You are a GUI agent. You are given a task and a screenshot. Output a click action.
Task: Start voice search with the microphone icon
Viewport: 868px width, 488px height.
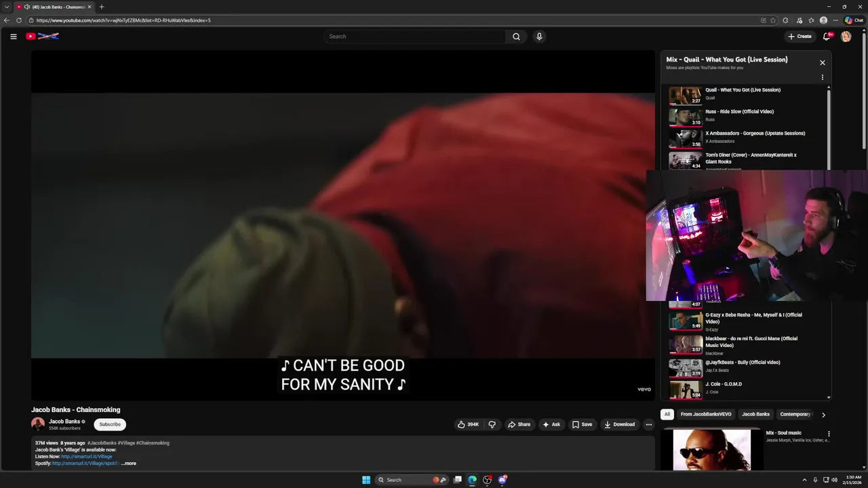point(539,37)
